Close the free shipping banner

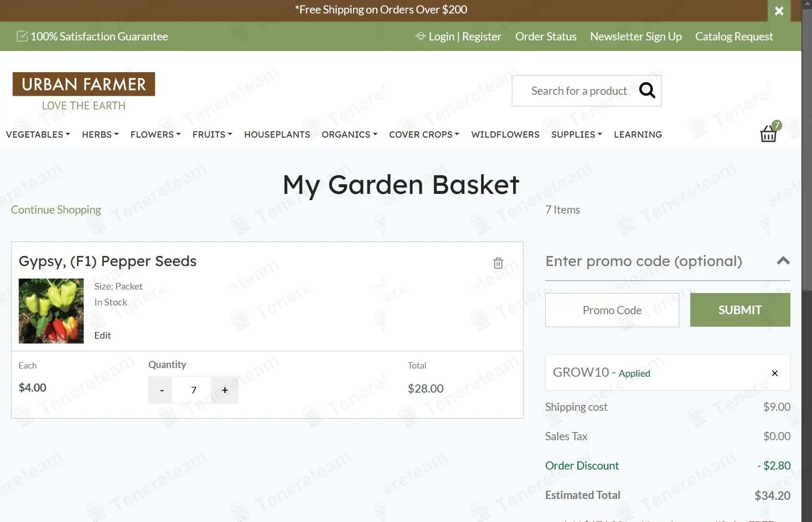779,11
